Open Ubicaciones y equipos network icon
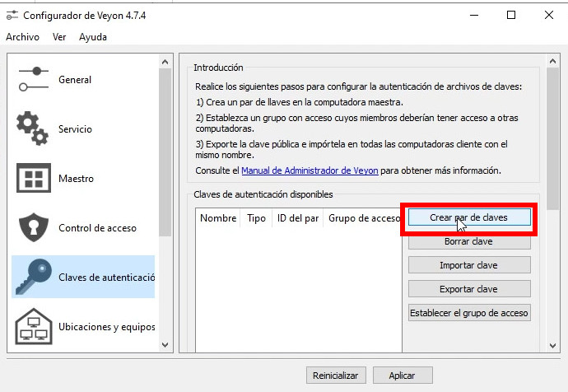The width and height of the screenshot is (568, 392). pyautogui.click(x=34, y=326)
